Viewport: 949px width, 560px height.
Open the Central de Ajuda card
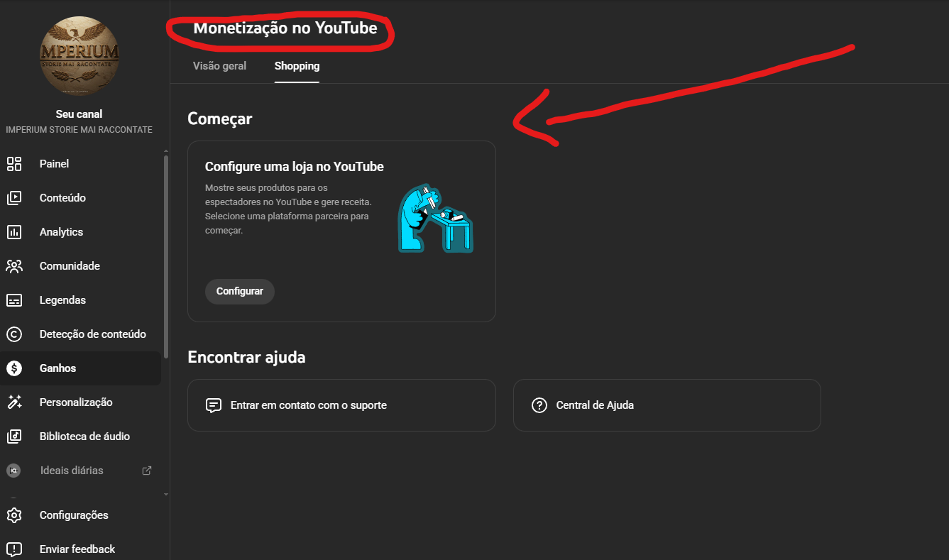[667, 405]
